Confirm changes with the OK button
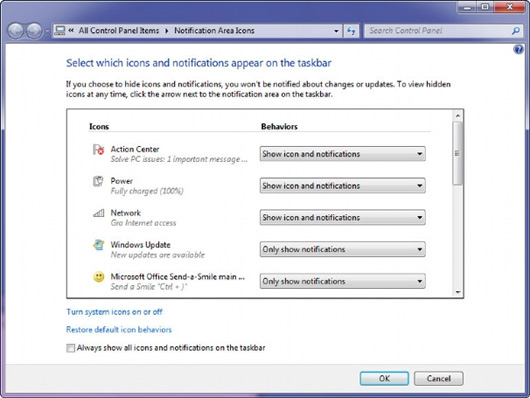 click(384, 378)
